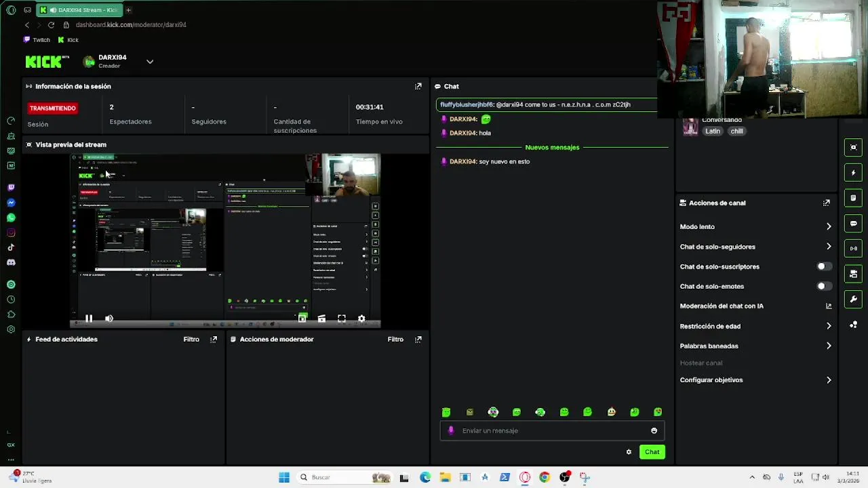Open Messenger in Opera sidebar

coord(11,203)
